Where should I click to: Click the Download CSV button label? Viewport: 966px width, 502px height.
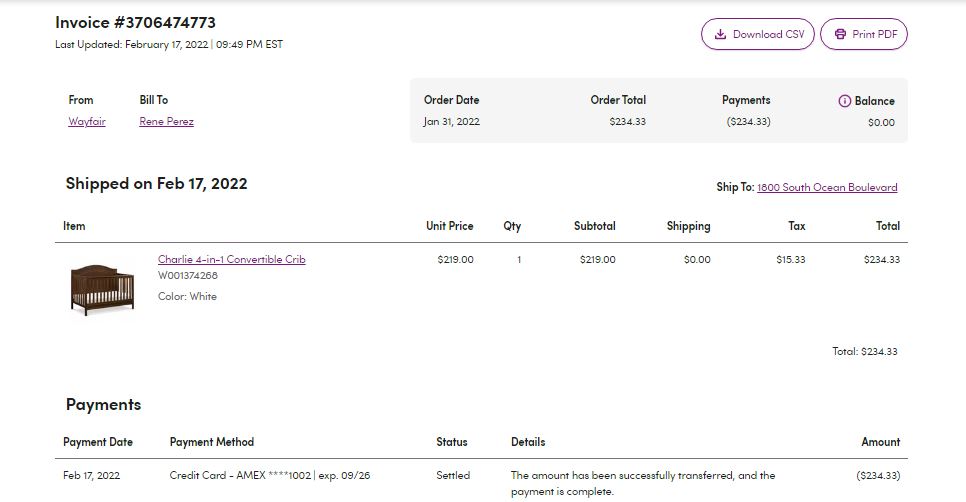(768, 34)
